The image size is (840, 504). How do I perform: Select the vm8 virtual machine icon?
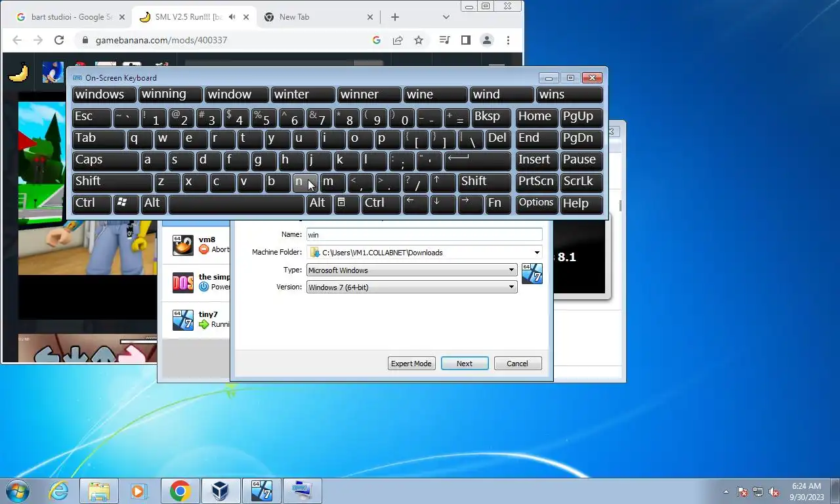(x=183, y=245)
